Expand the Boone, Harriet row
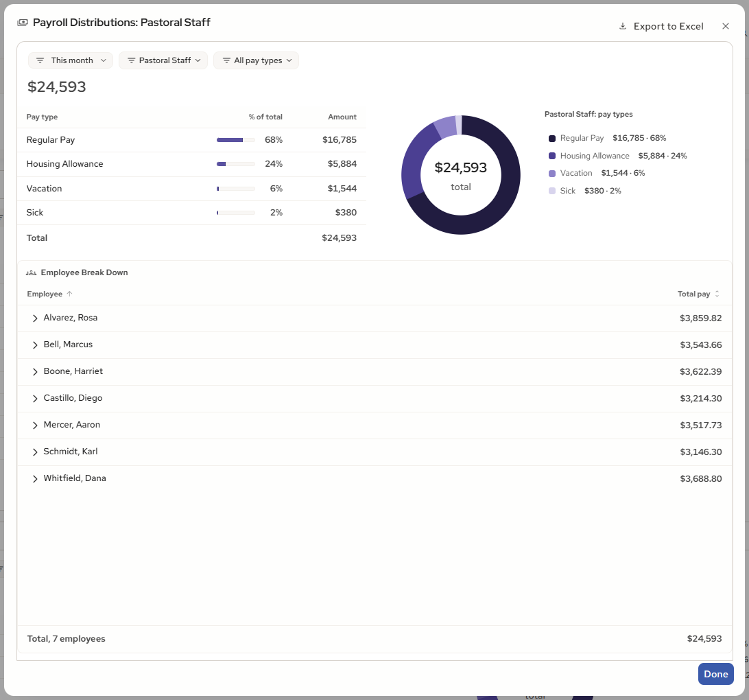The height and width of the screenshot is (700, 749). tap(35, 372)
